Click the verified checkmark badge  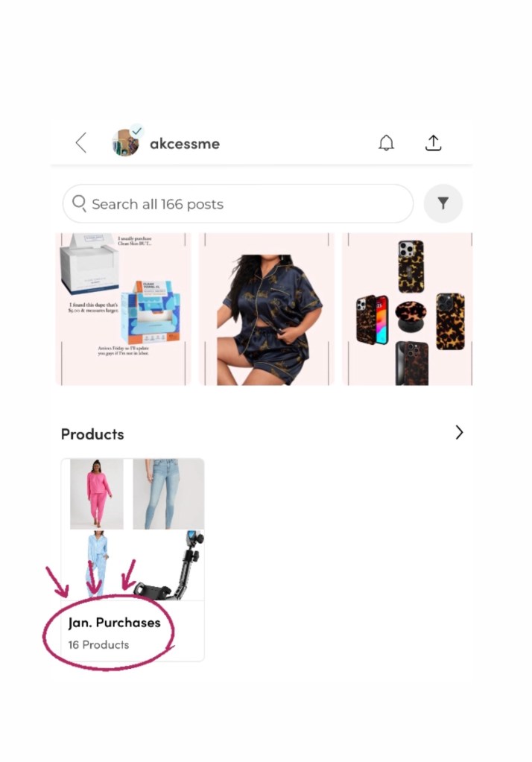(x=137, y=131)
